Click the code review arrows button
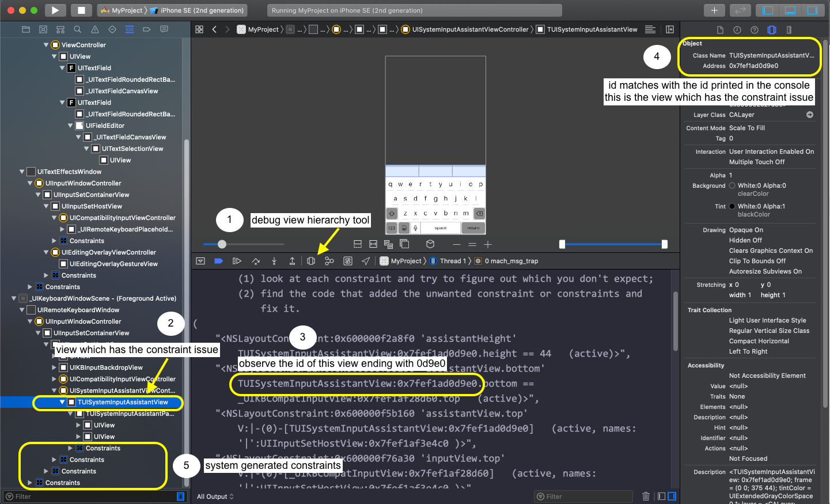 (x=741, y=10)
